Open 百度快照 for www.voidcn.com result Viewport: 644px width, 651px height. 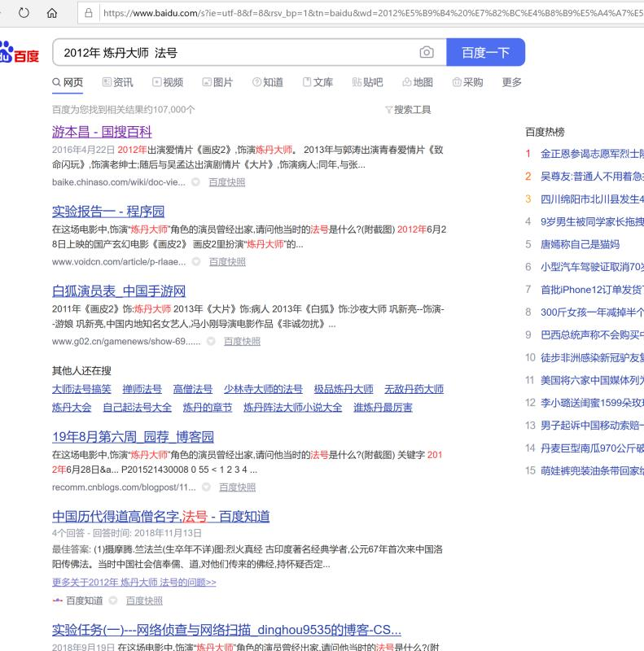(227, 262)
